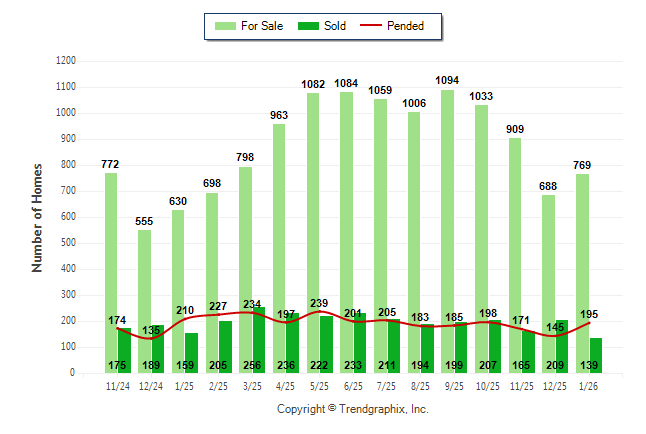The height and width of the screenshot is (434, 646).
Task: Click the Trendgraphix copyright text
Action: tap(352, 410)
